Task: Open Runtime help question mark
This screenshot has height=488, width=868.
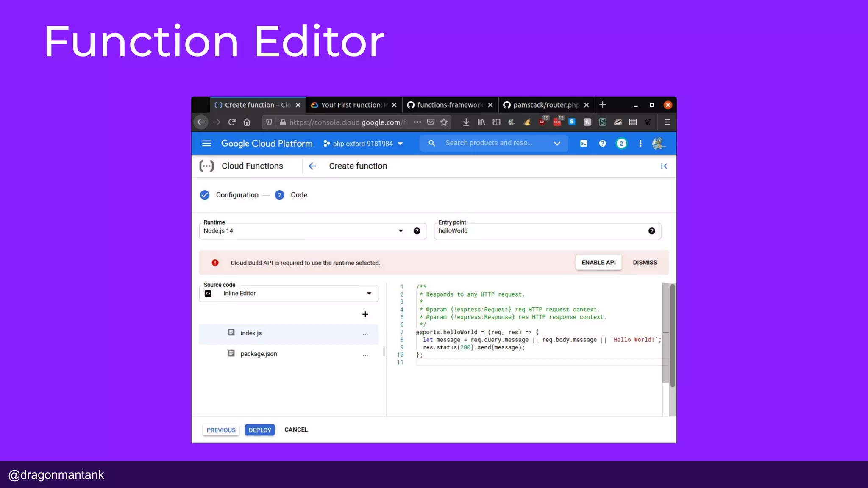Action: point(417,231)
